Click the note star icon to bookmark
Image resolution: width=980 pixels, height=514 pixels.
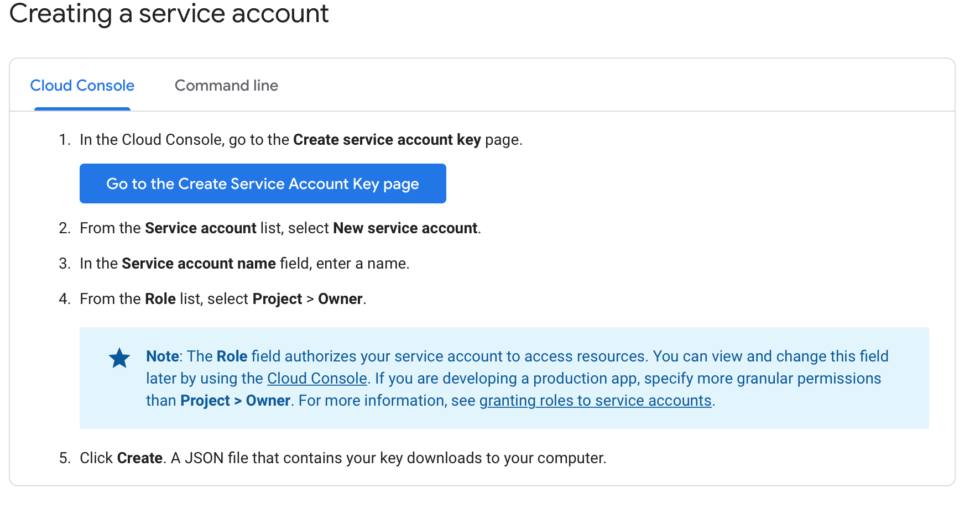tap(119, 358)
